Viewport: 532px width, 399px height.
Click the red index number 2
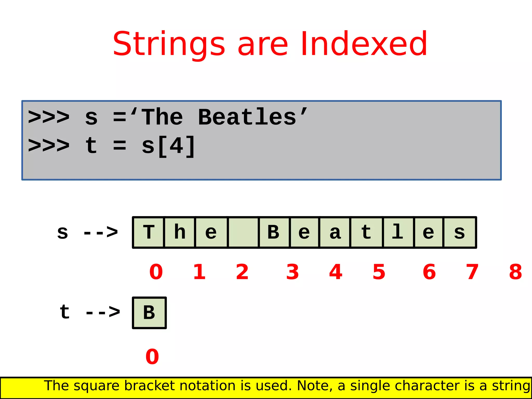[x=242, y=272]
